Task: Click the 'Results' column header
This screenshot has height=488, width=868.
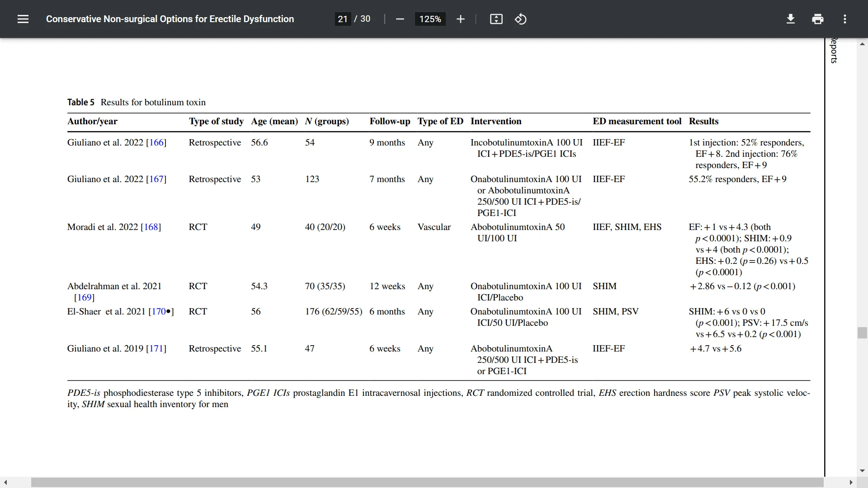Action: 703,121
